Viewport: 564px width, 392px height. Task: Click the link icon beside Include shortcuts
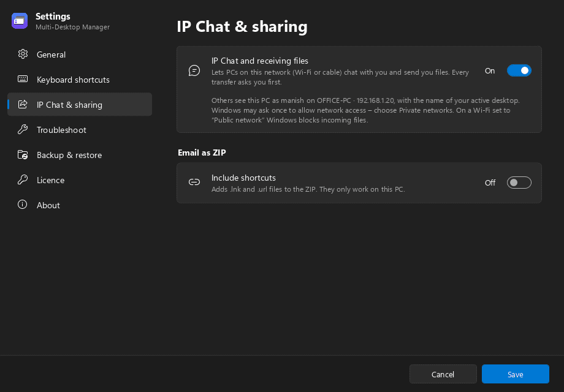194,182
